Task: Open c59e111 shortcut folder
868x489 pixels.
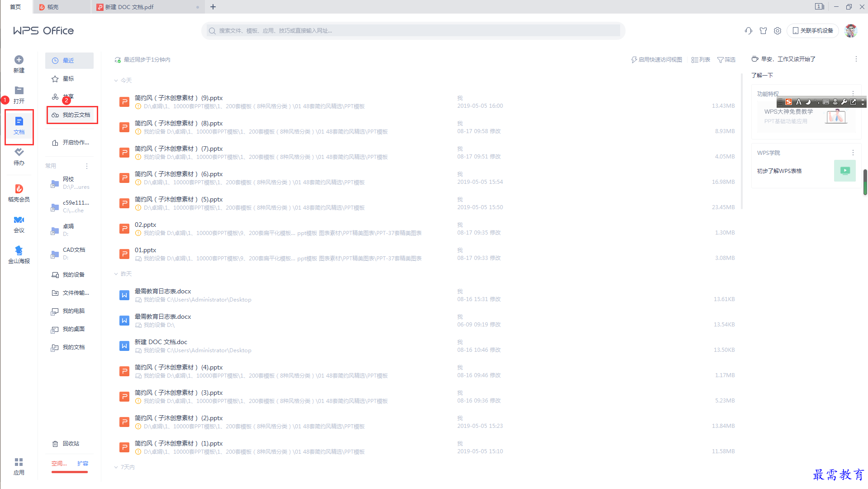Action: click(x=70, y=206)
